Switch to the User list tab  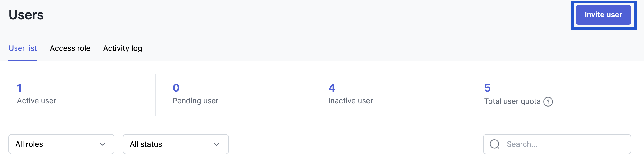point(23,48)
